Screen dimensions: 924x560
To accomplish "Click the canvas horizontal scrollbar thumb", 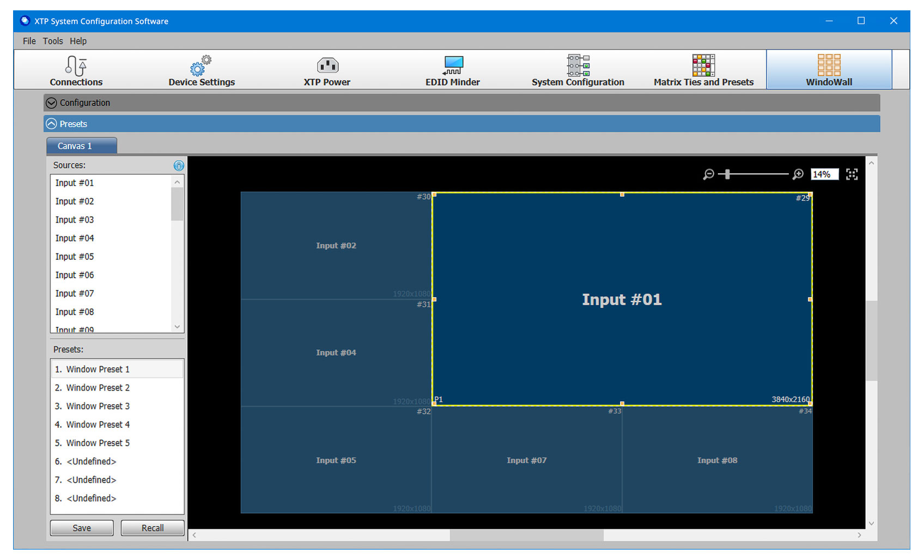I will (526, 535).
